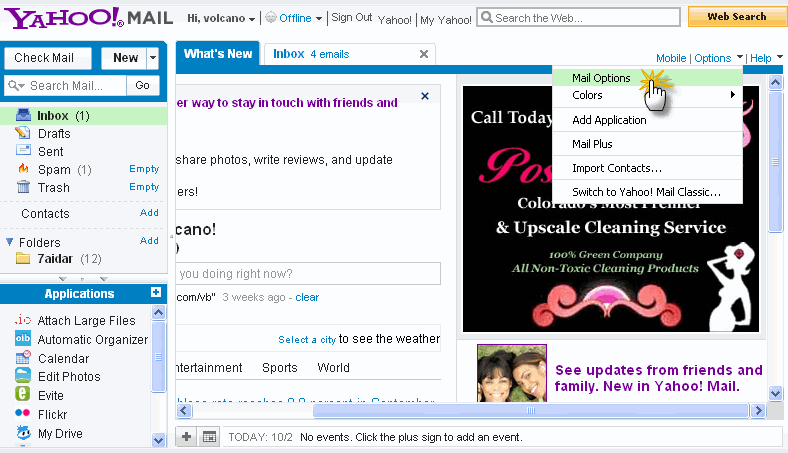Empty the Trash folder
The width and height of the screenshot is (788, 453).
[x=144, y=187]
